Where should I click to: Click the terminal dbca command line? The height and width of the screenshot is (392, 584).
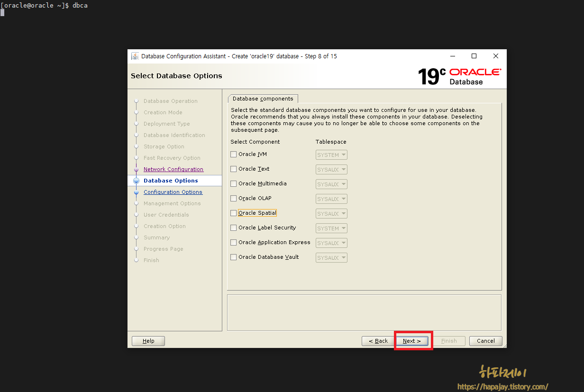click(x=44, y=5)
